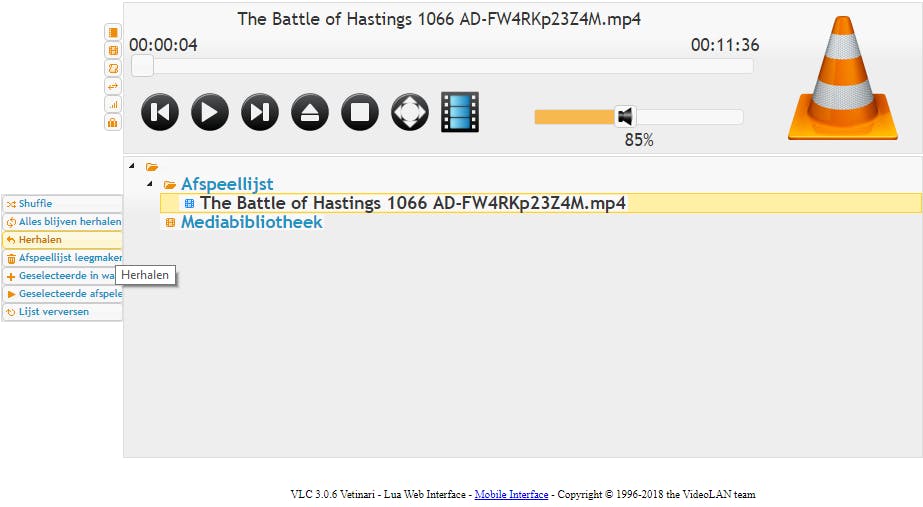Viewport: 923px width, 507px height.
Task: Click the suitcase batch commands icon
Action: (113, 122)
